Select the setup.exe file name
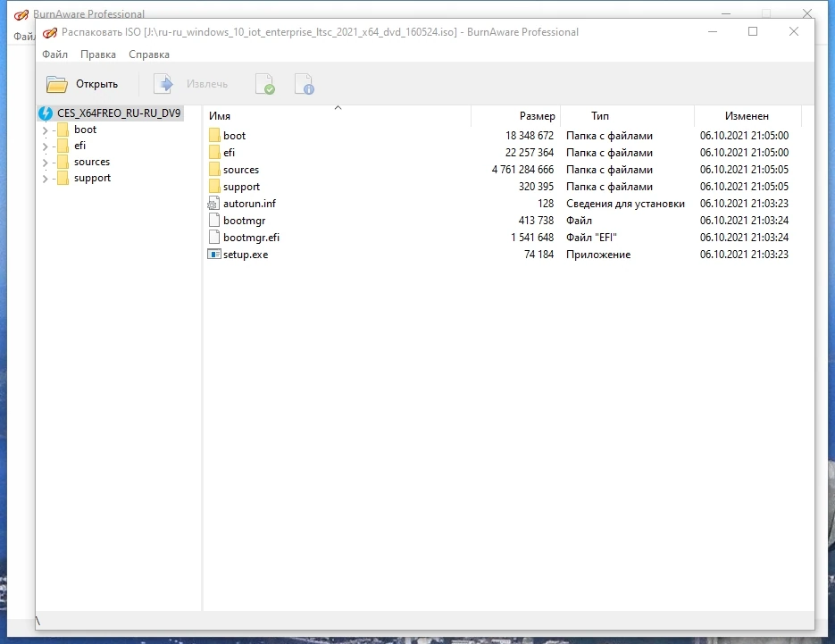Viewport: 835px width, 644px height. (246, 254)
